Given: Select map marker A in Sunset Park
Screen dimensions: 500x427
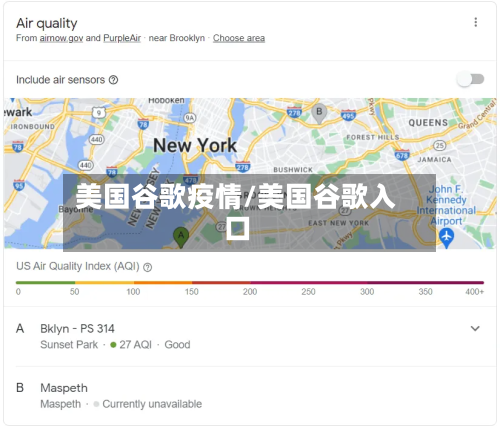Looking at the screenshot, I should (181, 237).
